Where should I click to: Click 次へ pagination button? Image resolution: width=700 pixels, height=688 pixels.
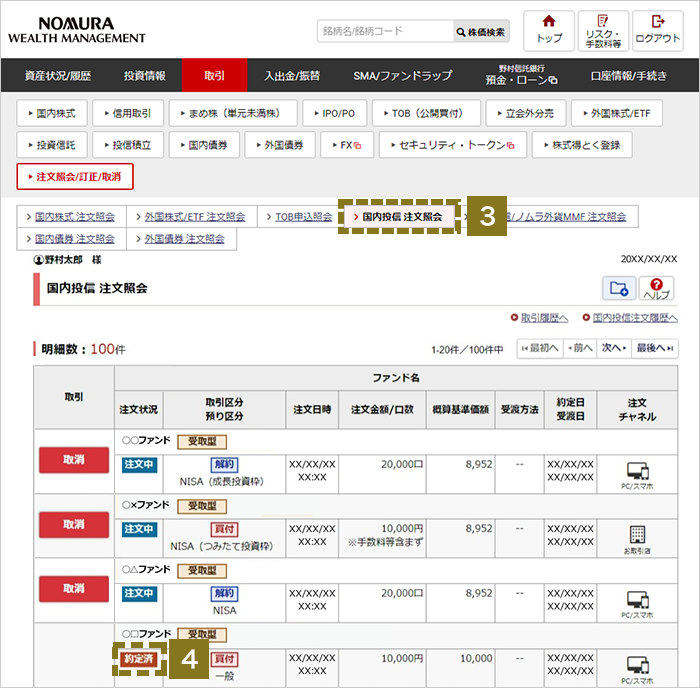click(x=614, y=348)
